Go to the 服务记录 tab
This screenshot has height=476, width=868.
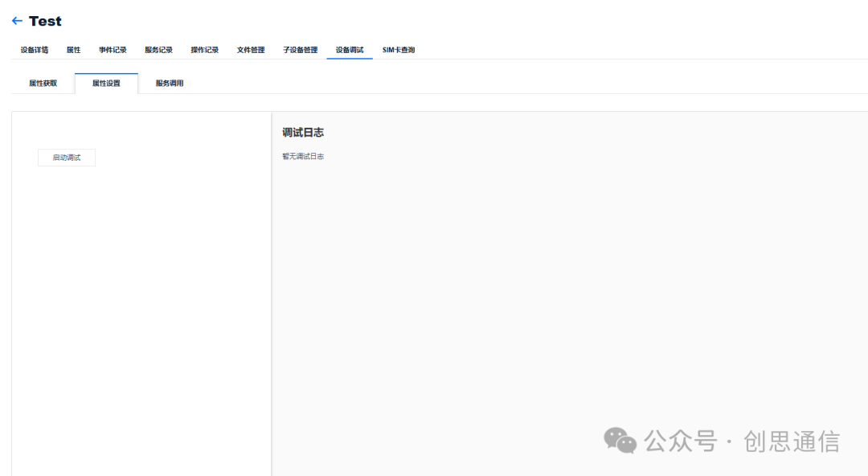[x=159, y=50]
